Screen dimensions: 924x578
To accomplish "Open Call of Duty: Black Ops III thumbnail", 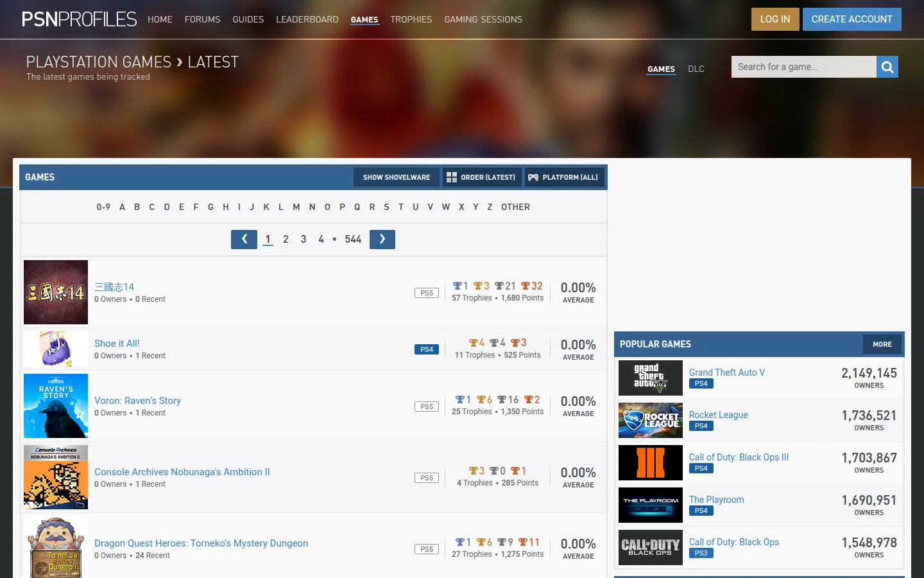I will click(651, 462).
